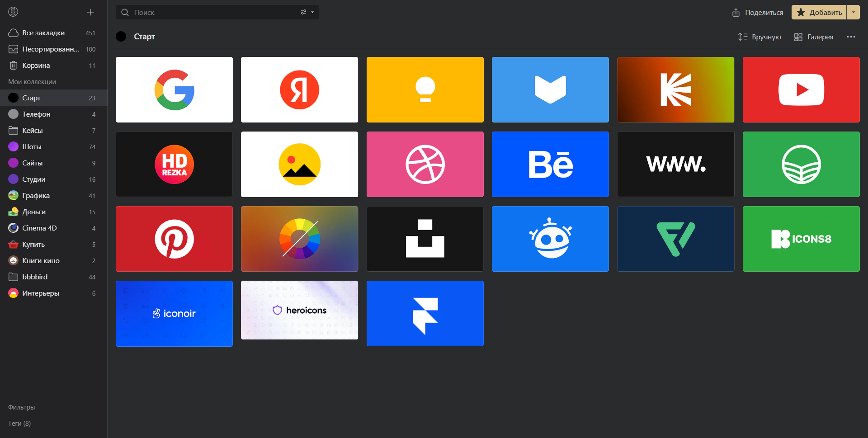
Task: Select Все закладки in the sidebar
Action: point(53,33)
